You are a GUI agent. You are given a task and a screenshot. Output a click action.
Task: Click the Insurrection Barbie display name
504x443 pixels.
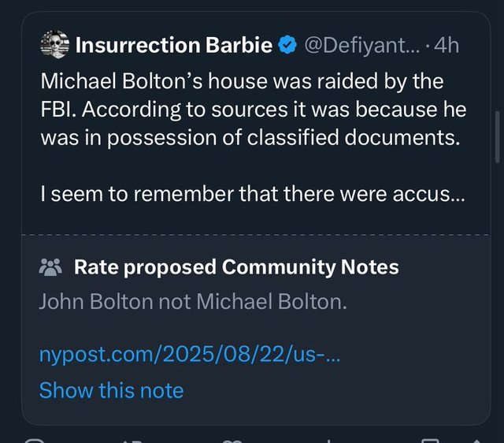click(173, 46)
